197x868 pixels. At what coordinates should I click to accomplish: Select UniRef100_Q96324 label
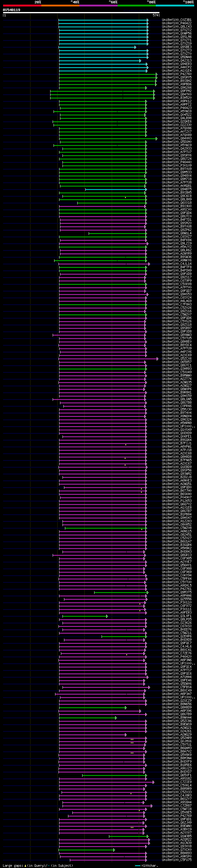[177, 419]
